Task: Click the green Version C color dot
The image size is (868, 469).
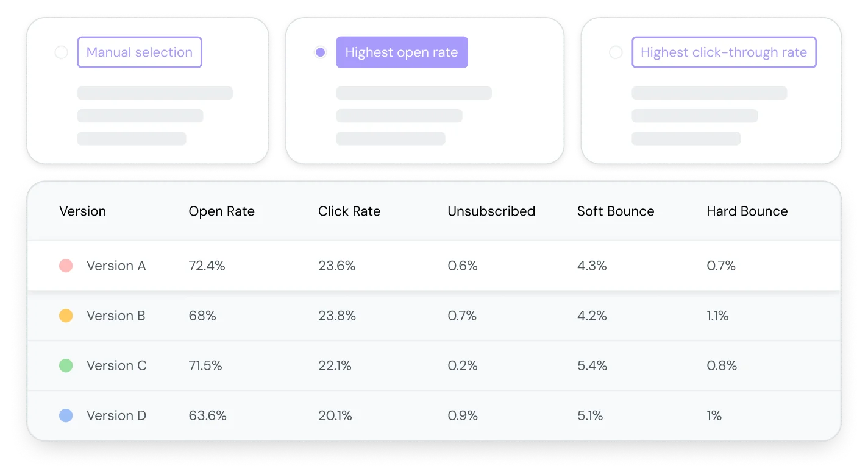Action: tap(66, 365)
